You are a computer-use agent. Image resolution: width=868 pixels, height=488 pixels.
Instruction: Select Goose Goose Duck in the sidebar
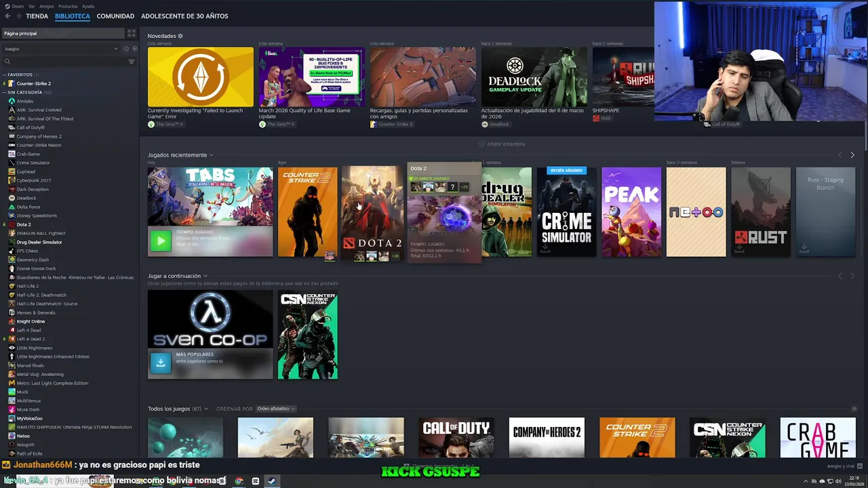(36, 268)
